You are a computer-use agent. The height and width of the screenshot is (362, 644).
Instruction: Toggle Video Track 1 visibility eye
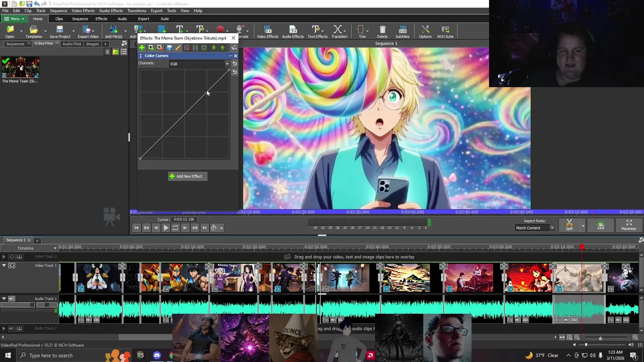point(12,265)
